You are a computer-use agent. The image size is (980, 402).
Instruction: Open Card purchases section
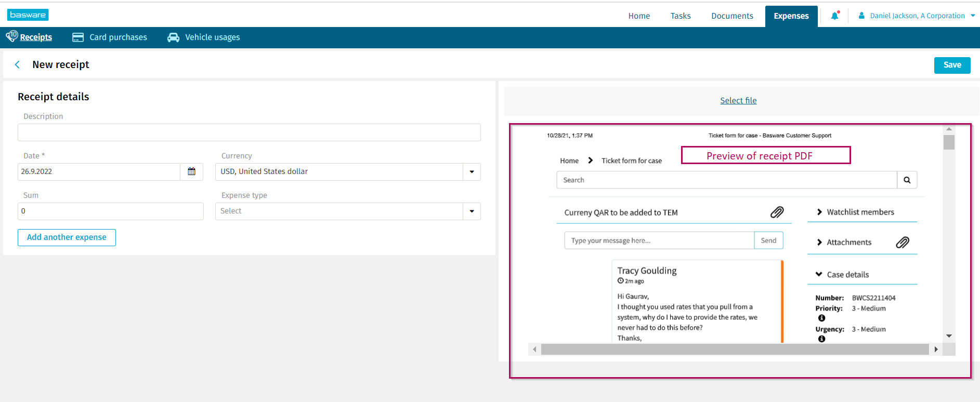(118, 37)
